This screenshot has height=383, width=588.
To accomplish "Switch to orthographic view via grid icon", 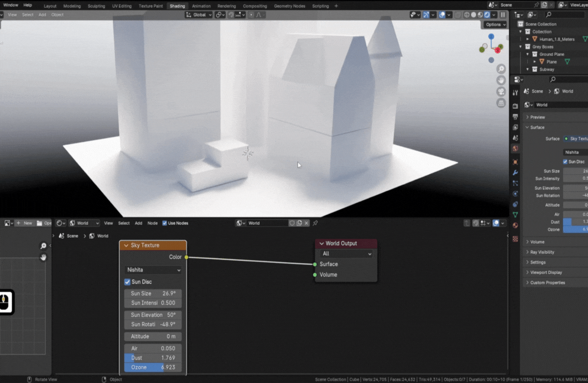I will point(501,103).
